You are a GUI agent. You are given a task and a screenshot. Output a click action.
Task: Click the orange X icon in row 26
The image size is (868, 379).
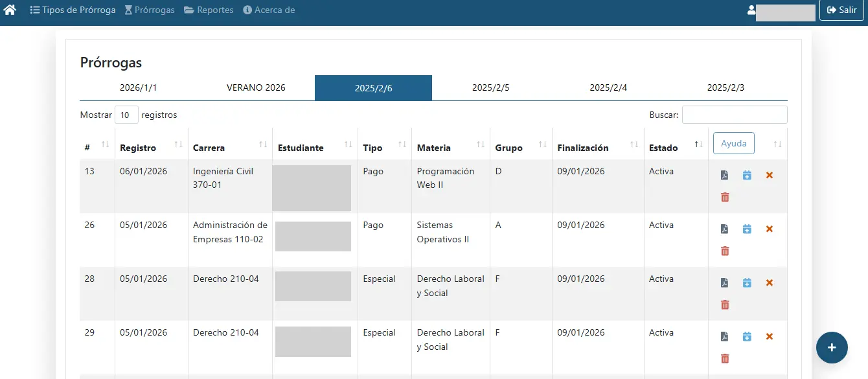(x=770, y=229)
